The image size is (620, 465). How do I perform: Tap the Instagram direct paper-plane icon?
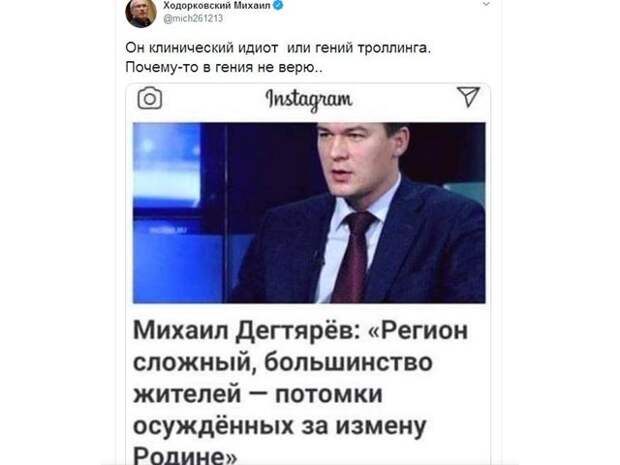pos(469,96)
